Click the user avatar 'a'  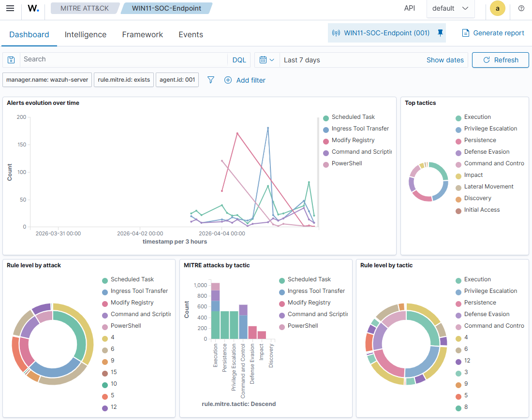pos(497,8)
